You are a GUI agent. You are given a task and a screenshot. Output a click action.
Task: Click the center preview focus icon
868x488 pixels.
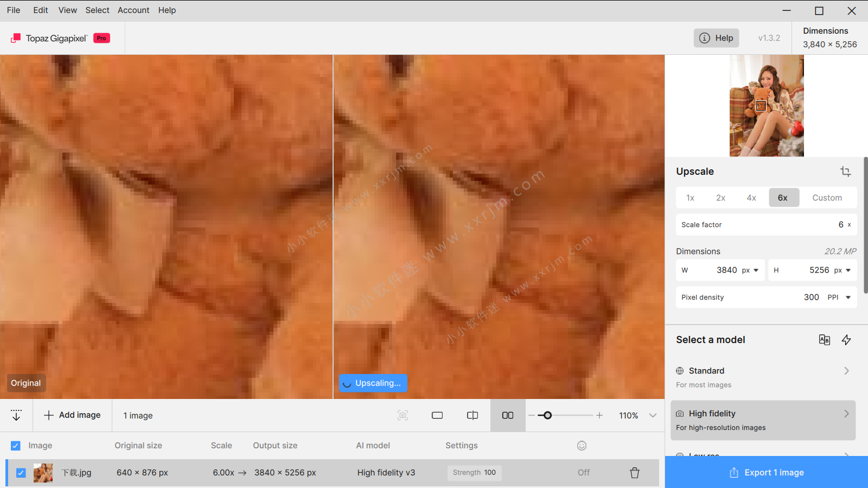403,415
